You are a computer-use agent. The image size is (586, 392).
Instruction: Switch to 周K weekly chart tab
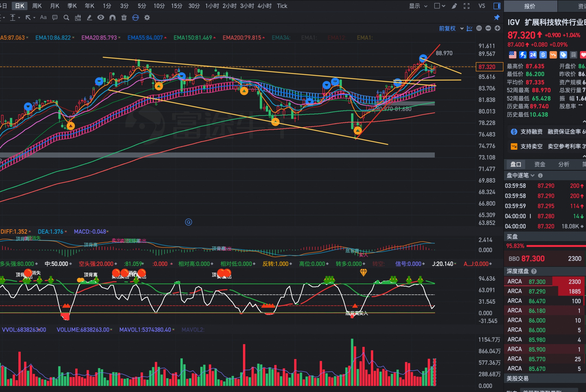[37, 6]
